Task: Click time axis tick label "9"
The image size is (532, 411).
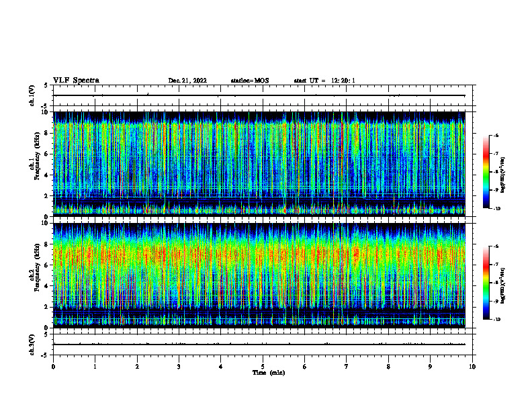Action: 430,367
